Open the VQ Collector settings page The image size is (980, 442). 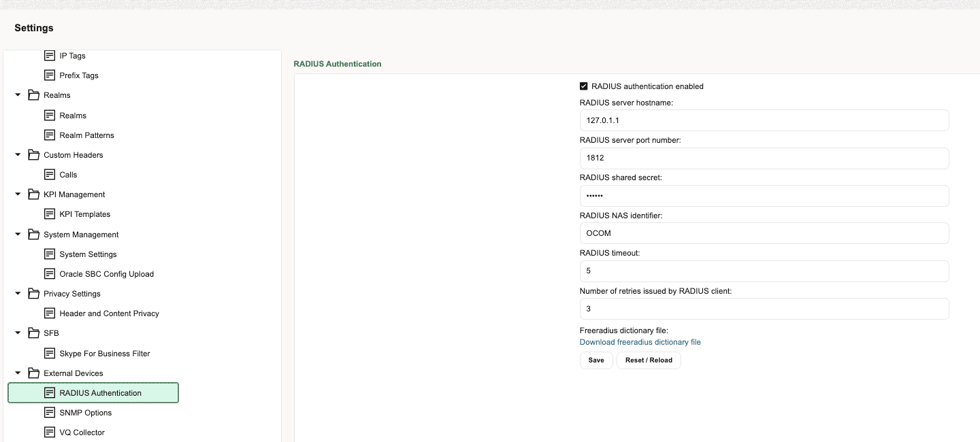pyautogui.click(x=82, y=432)
